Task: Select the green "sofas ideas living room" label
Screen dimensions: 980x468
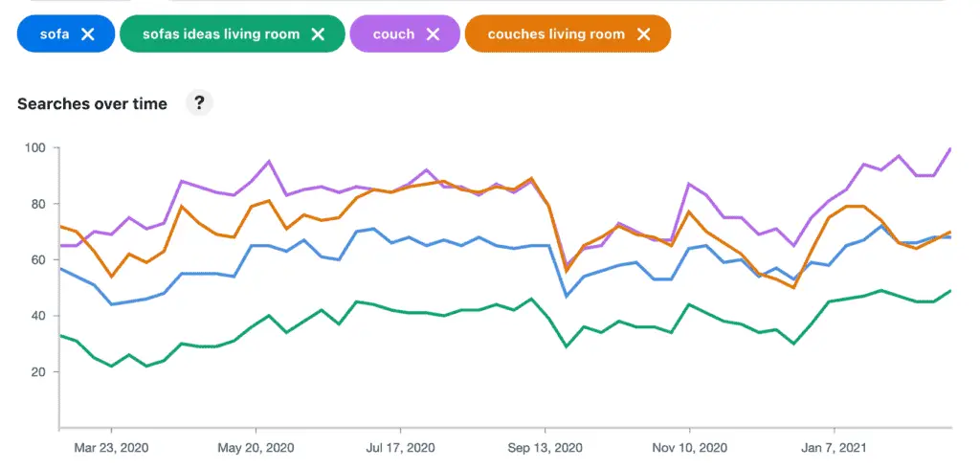Action: coord(221,33)
